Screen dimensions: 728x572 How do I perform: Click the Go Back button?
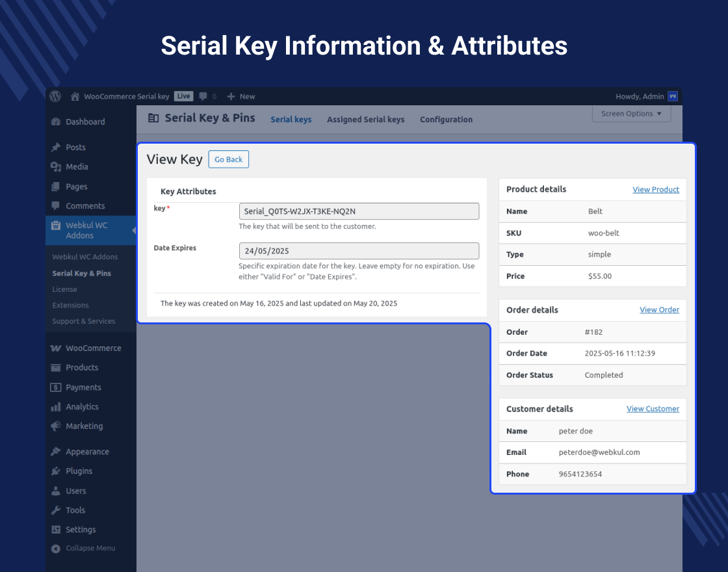point(228,159)
